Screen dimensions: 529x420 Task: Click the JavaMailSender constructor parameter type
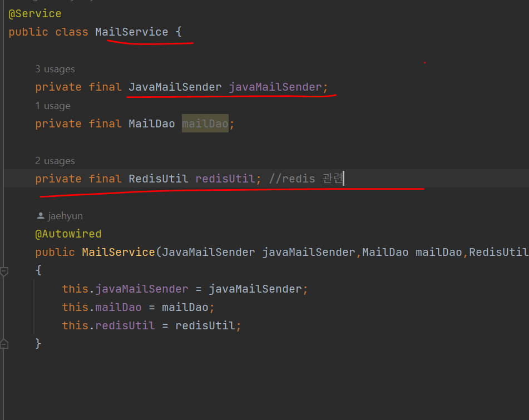tap(209, 253)
